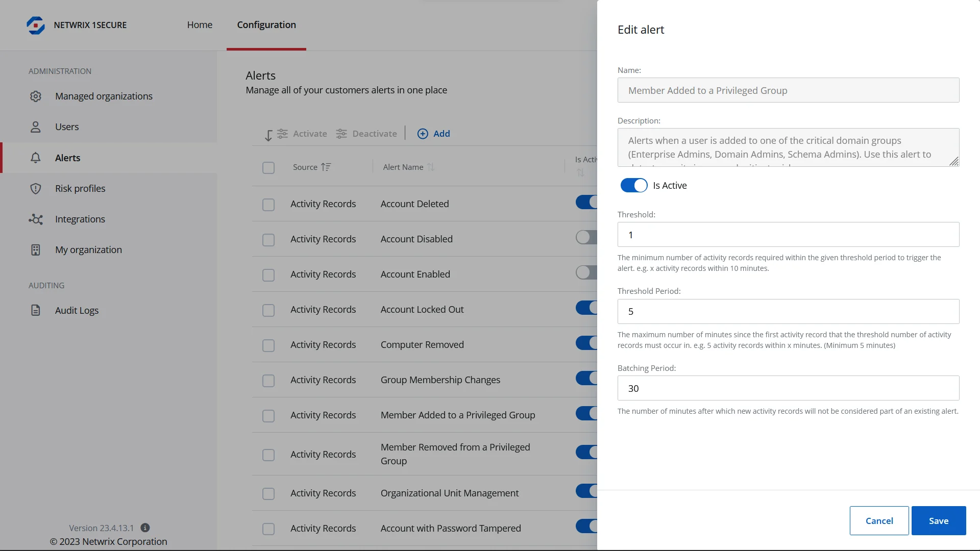
Task: Click the My organization building icon
Action: (35, 249)
